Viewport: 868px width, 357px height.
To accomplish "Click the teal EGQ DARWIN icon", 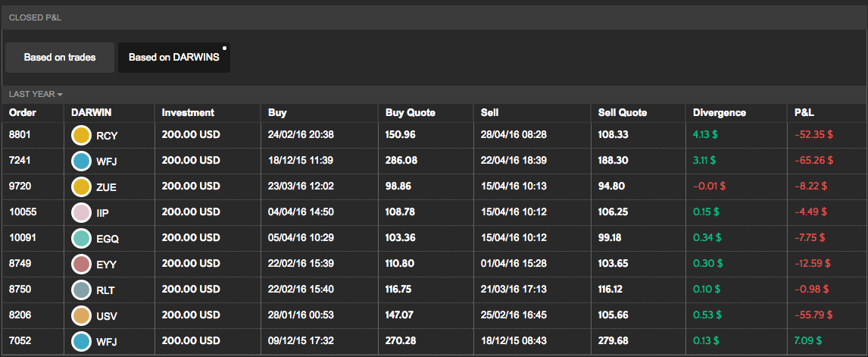I will click(81, 239).
